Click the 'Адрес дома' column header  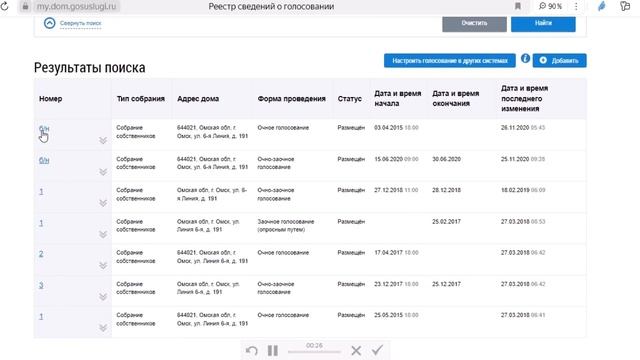(198, 99)
